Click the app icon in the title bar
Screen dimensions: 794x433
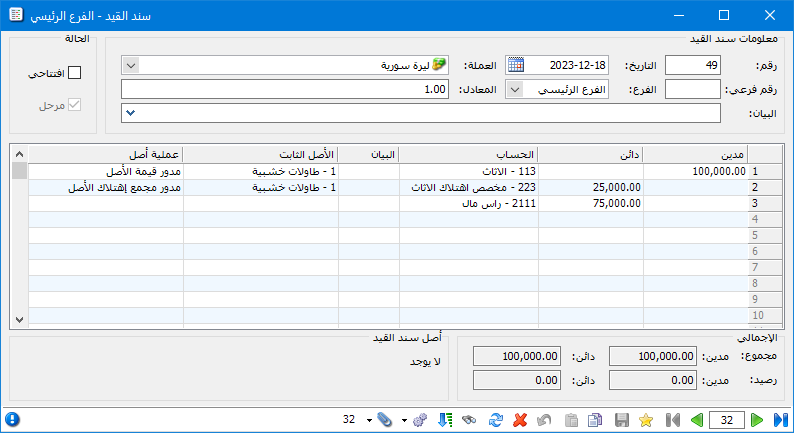(x=16, y=15)
